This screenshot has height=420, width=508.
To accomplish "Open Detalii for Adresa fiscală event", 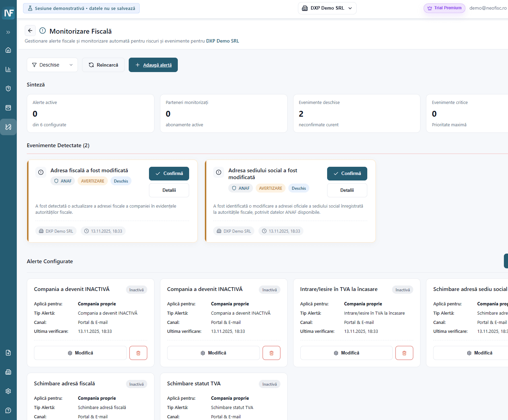I will click(169, 190).
